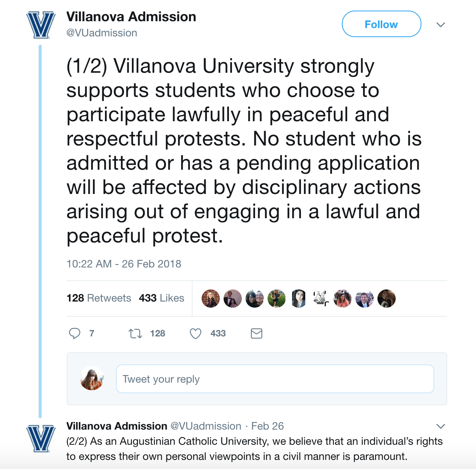Open the last liker's dark avatar
Screen dimensions: 476x469
pyautogui.click(x=387, y=299)
